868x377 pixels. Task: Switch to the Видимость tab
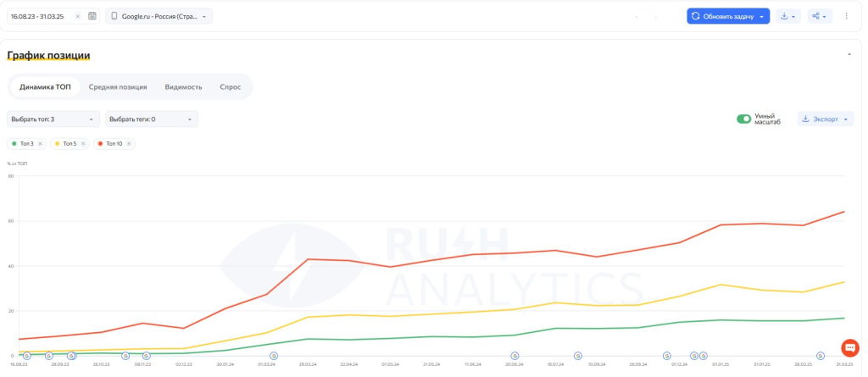[x=183, y=86]
